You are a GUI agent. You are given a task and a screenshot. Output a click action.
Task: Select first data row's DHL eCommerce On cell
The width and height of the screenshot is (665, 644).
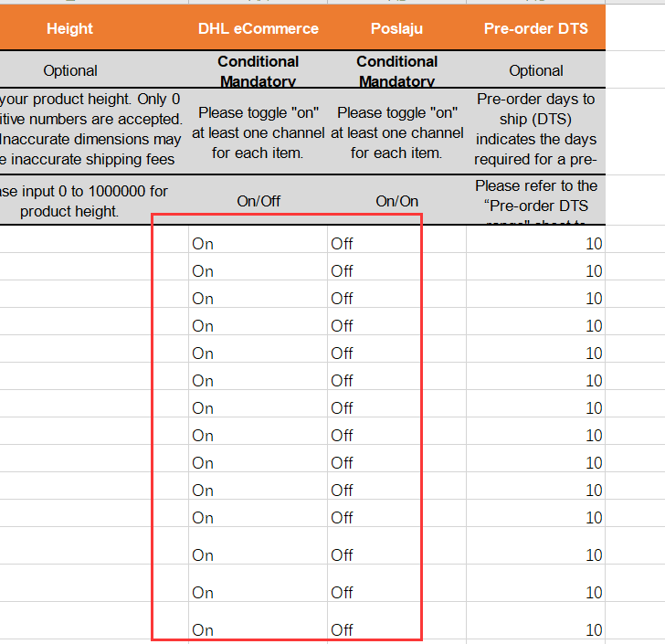tap(258, 239)
